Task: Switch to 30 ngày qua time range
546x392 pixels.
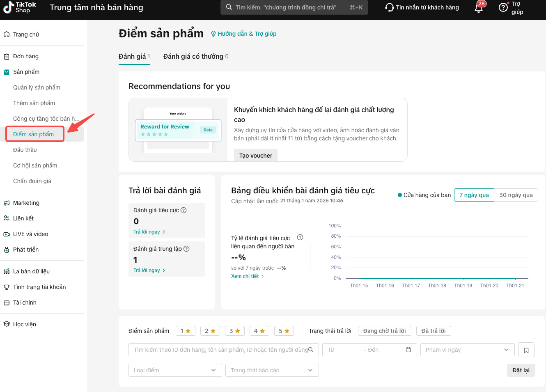Action: click(x=516, y=195)
